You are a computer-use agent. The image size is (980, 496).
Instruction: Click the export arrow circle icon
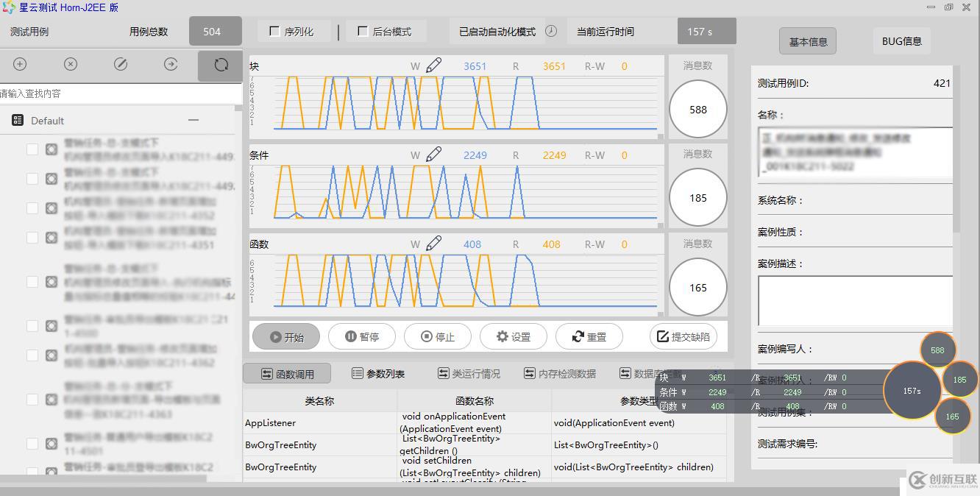click(x=171, y=65)
